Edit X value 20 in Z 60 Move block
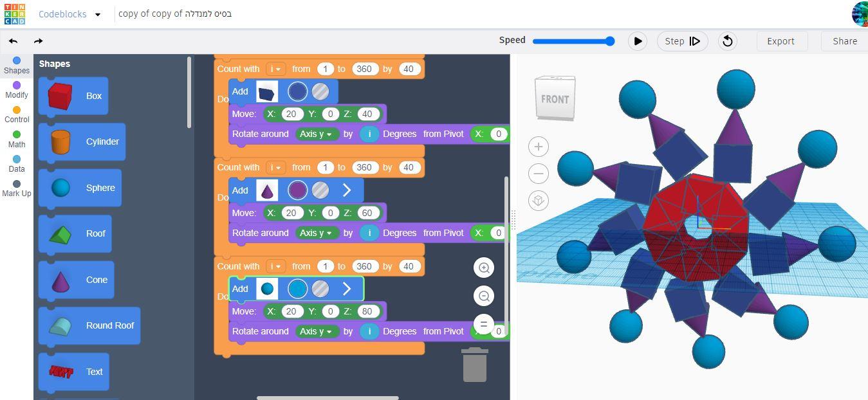Viewport: 868px width, 400px height. point(291,213)
